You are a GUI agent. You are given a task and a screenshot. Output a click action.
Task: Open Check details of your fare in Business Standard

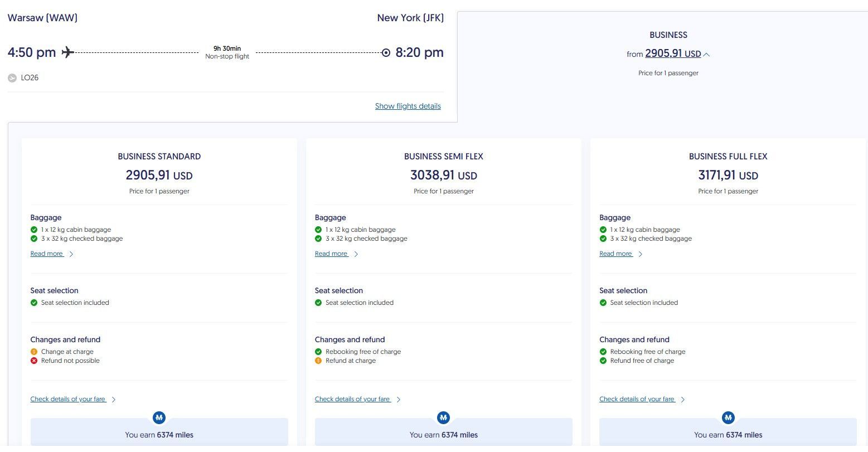tap(69, 399)
